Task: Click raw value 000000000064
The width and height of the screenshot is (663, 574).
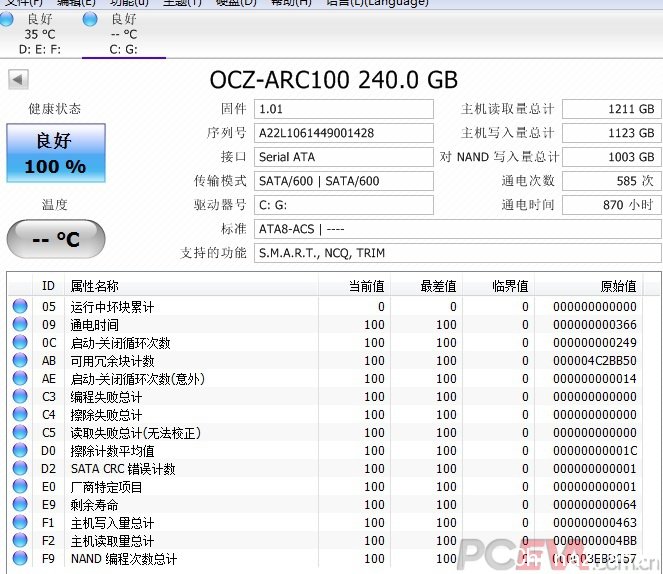Action: click(x=595, y=504)
